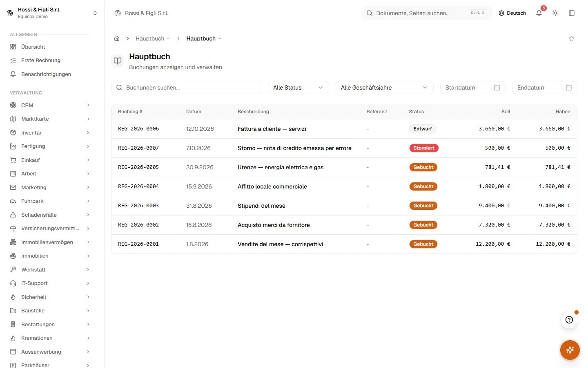Click the Fertigung factory icon
This screenshot has width=588, height=368.
pos(13,146)
